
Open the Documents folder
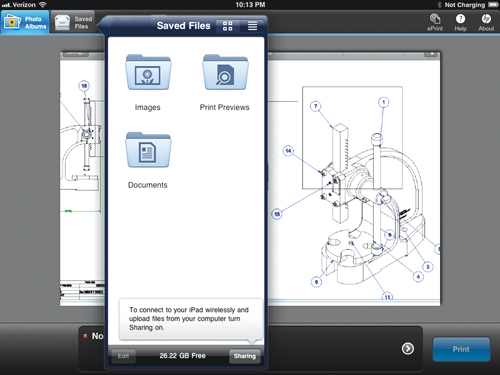[148, 150]
